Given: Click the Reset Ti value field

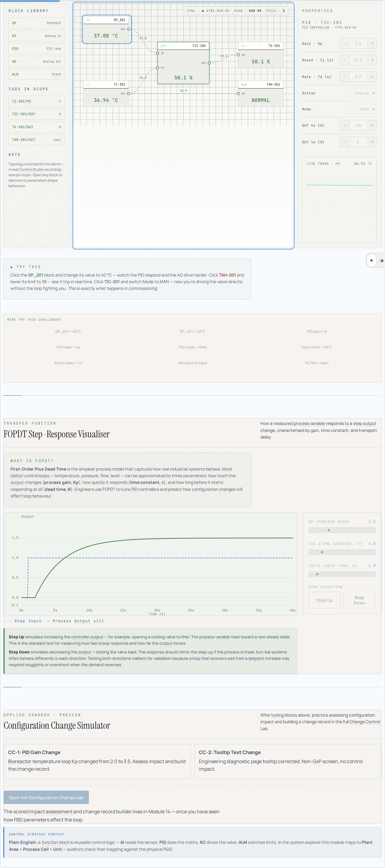Looking at the screenshot, I should [x=358, y=60].
